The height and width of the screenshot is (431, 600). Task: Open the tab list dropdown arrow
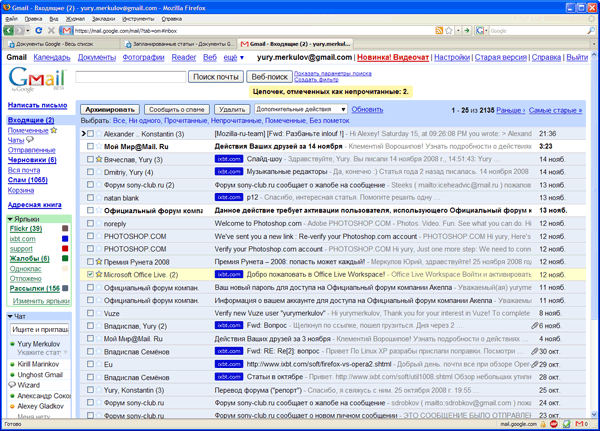(594, 44)
